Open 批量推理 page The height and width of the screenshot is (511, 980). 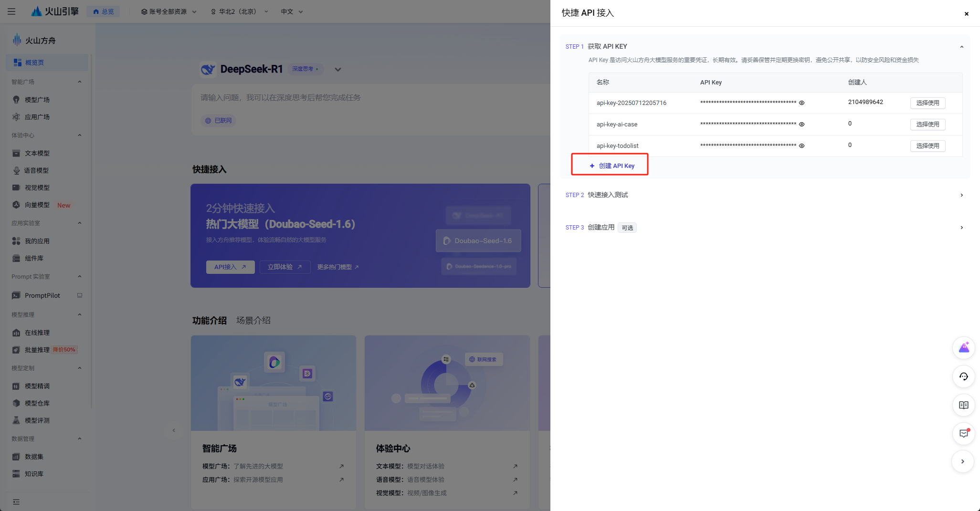(x=37, y=350)
